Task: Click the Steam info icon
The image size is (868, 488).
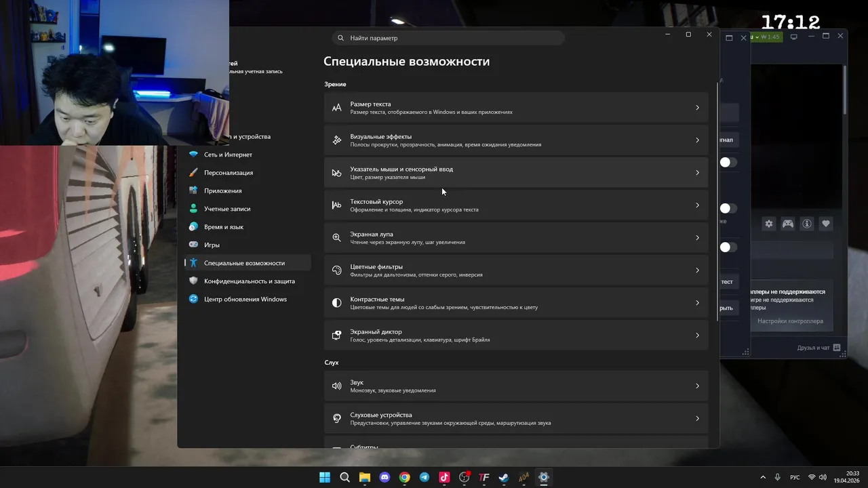Action: pyautogui.click(x=807, y=224)
